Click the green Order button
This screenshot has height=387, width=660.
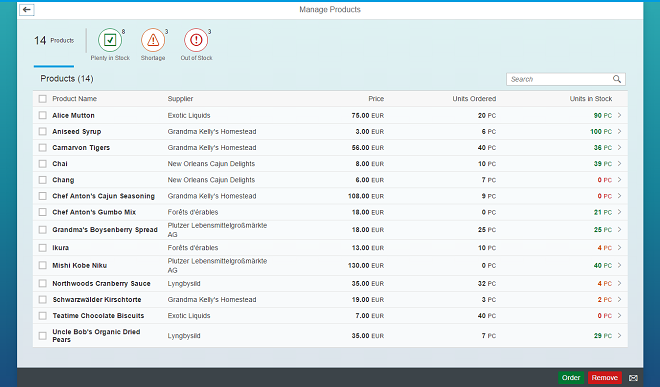click(571, 378)
